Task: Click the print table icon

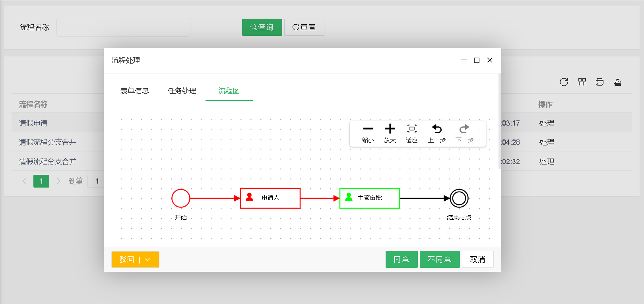Action: pos(599,82)
